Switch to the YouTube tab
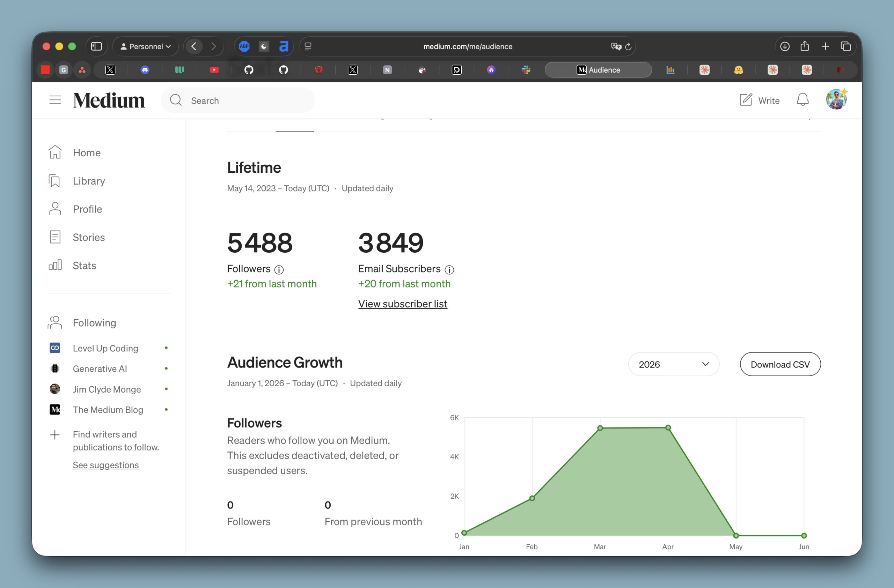This screenshot has width=894, height=588. 214,70
